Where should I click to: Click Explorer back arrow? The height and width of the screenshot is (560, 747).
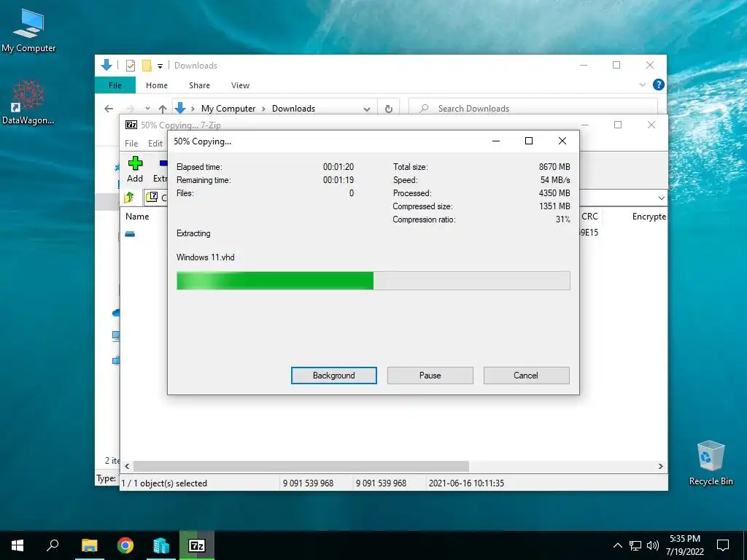[x=109, y=109]
